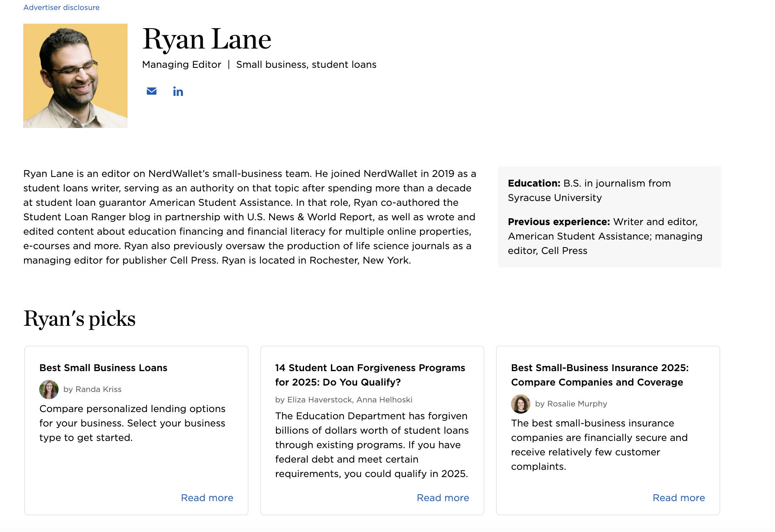Read more about Best Small Business Loans

(207, 497)
